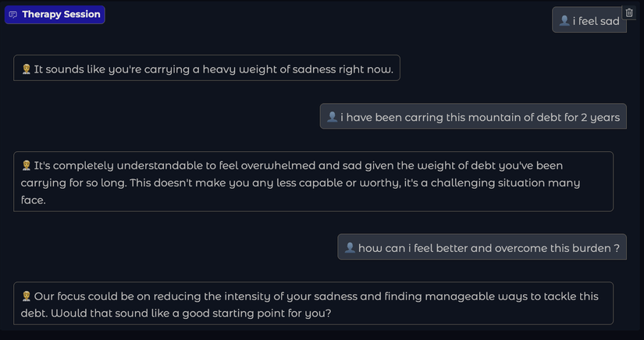The height and width of the screenshot is (340, 644).
Task: Click therapist avatar beside "Our focus could be" reply
Action: pos(26,296)
